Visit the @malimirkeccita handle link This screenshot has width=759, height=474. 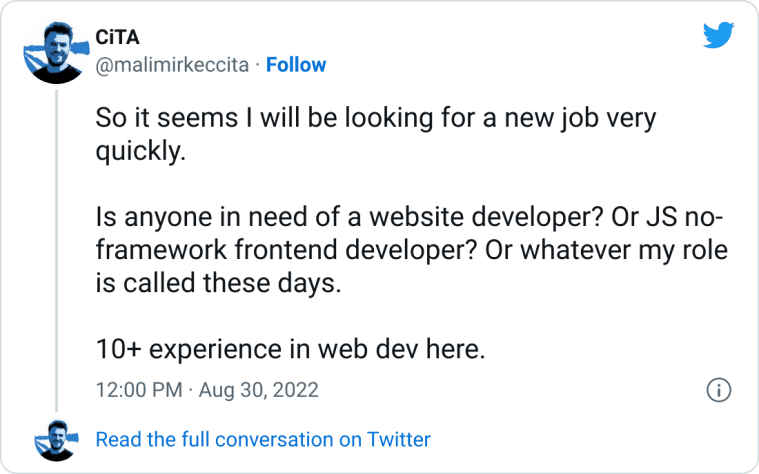point(172,65)
